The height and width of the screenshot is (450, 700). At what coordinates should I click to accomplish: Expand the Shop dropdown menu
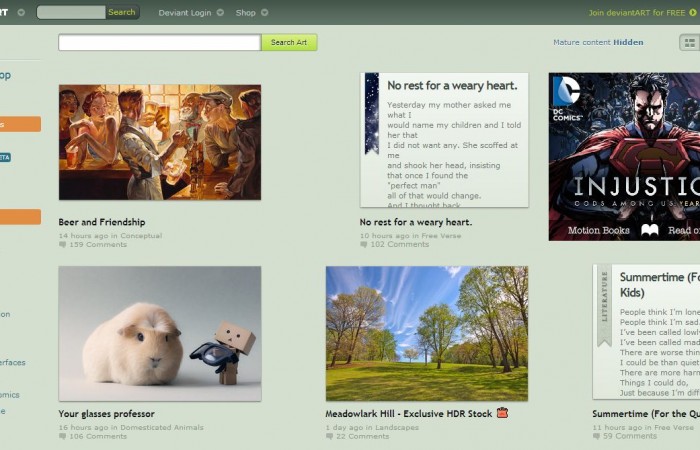(x=265, y=13)
